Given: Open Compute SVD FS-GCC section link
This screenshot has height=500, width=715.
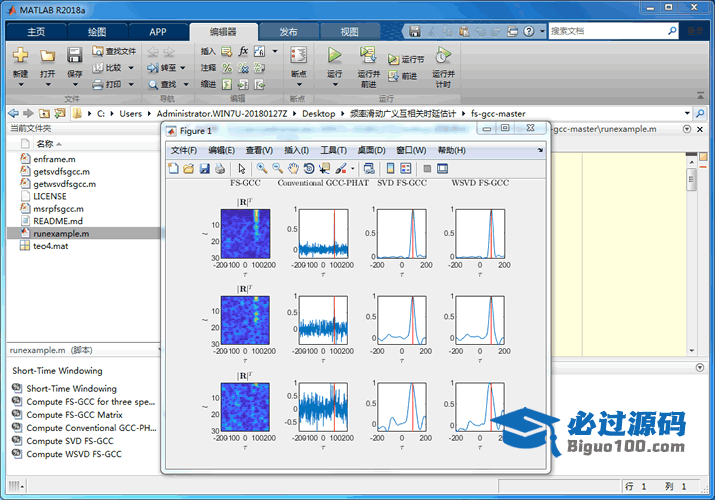Looking at the screenshot, I should [70, 441].
